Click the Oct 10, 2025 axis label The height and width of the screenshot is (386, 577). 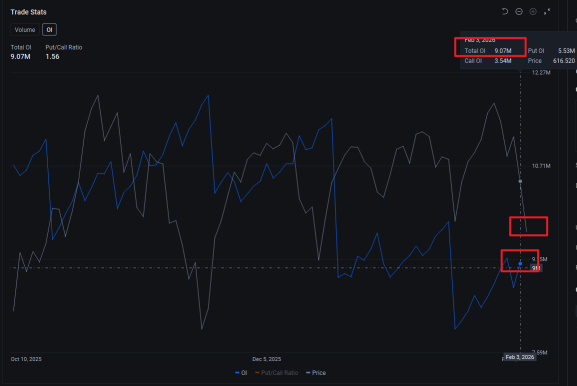(26, 359)
